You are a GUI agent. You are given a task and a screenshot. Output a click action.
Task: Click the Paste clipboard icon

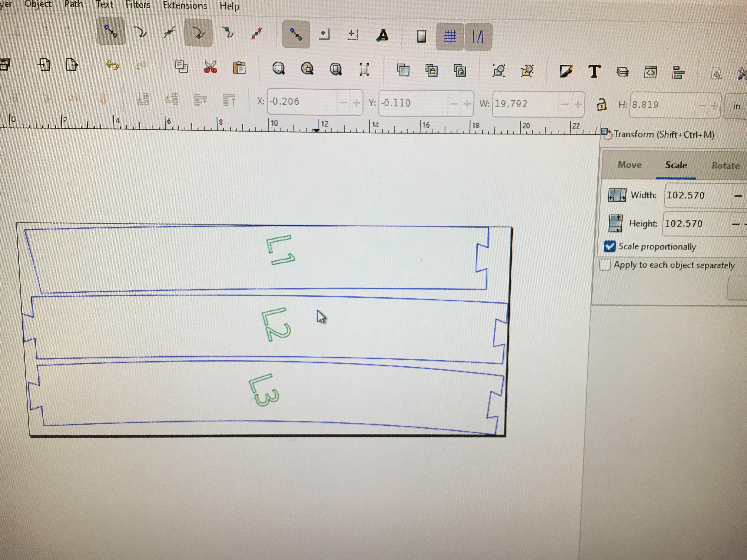pos(239,68)
